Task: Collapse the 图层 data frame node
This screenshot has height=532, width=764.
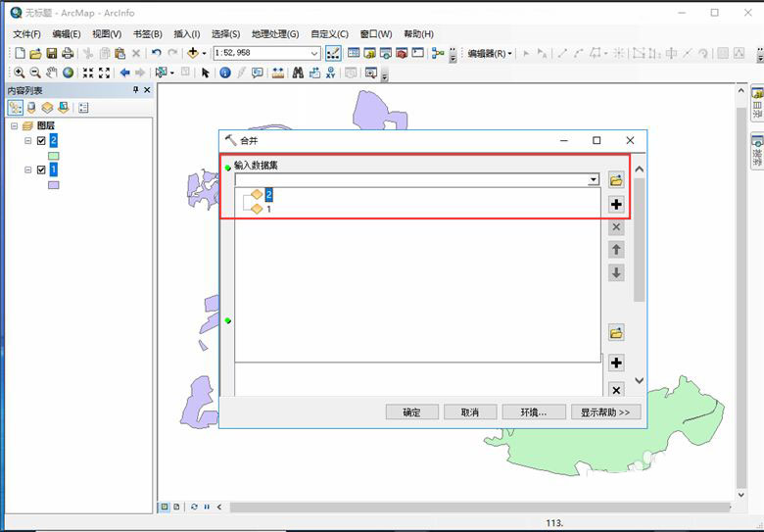Action: (x=14, y=126)
